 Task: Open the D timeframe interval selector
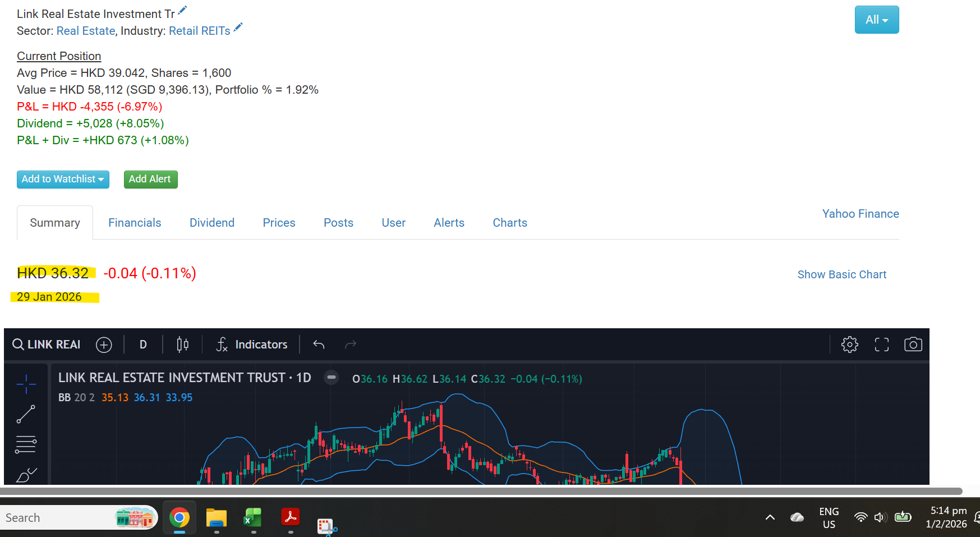tap(143, 345)
